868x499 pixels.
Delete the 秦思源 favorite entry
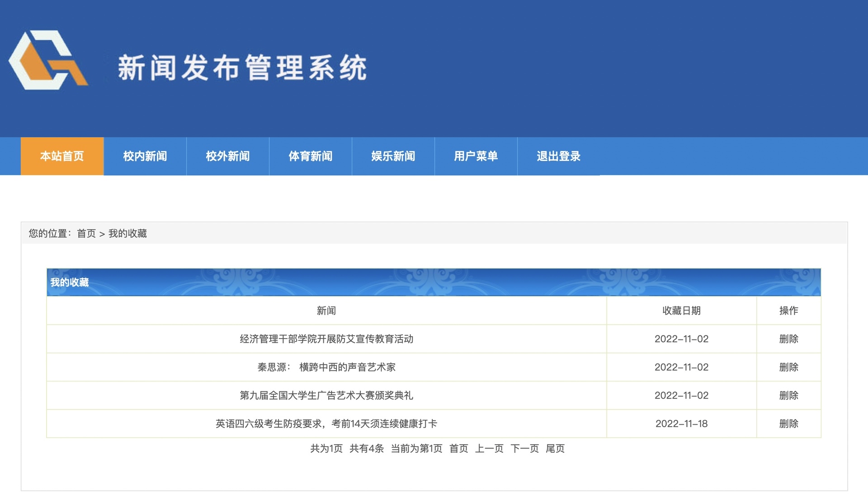[788, 367]
